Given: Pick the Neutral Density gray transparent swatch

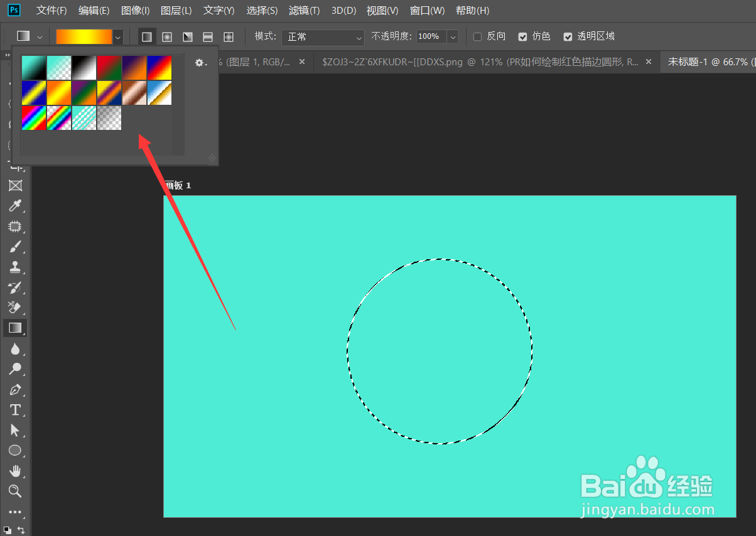Looking at the screenshot, I should 109,118.
